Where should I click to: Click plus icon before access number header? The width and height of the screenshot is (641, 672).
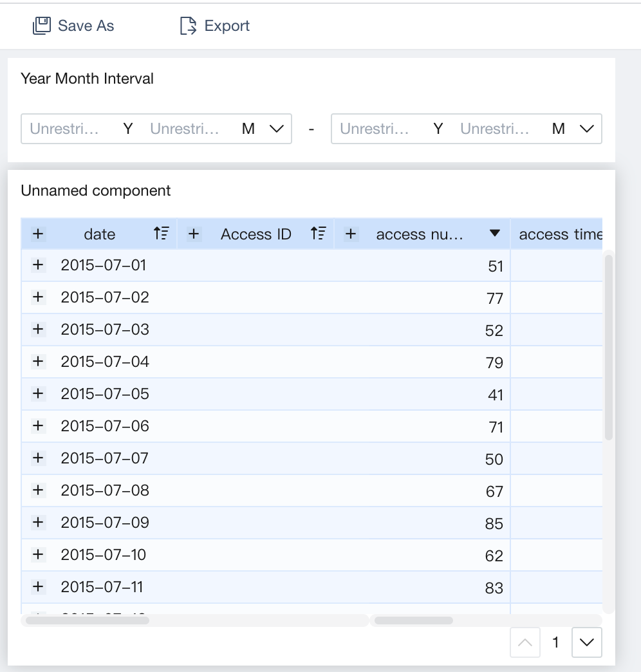(351, 234)
